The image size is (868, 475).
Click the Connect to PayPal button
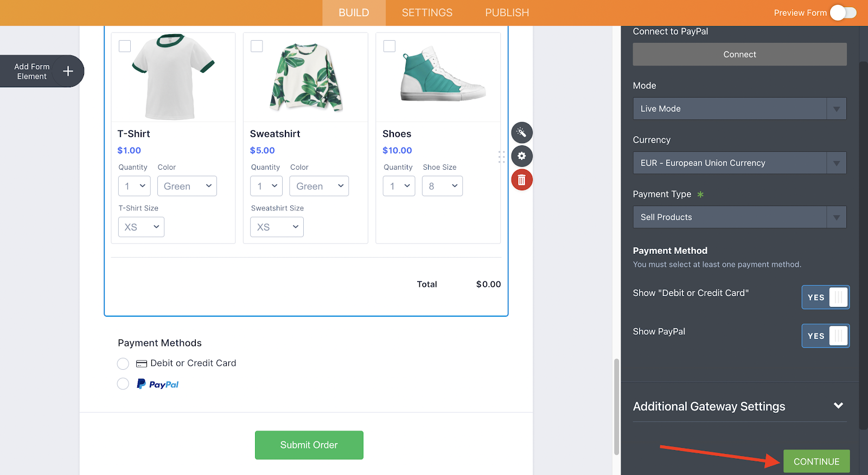tap(739, 54)
